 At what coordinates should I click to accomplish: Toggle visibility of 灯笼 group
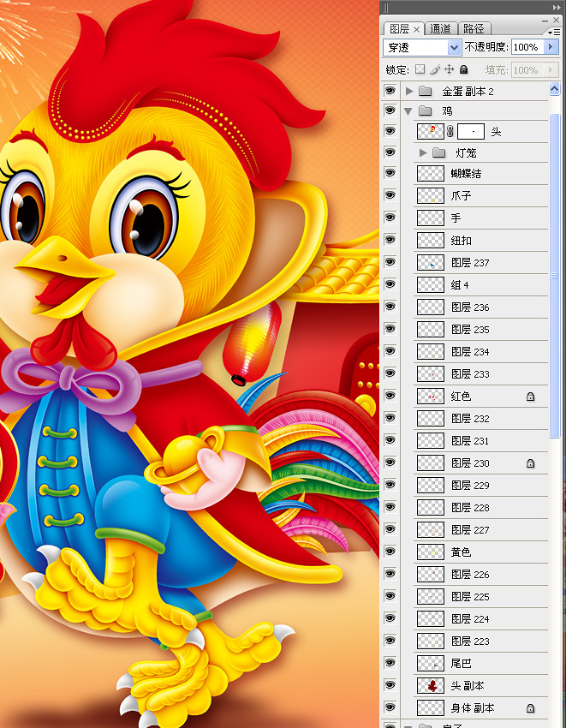(x=390, y=152)
